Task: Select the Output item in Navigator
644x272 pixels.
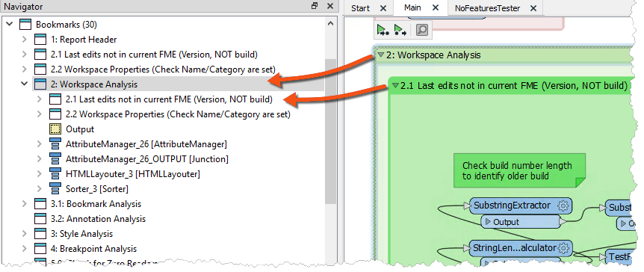Action: [80, 129]
